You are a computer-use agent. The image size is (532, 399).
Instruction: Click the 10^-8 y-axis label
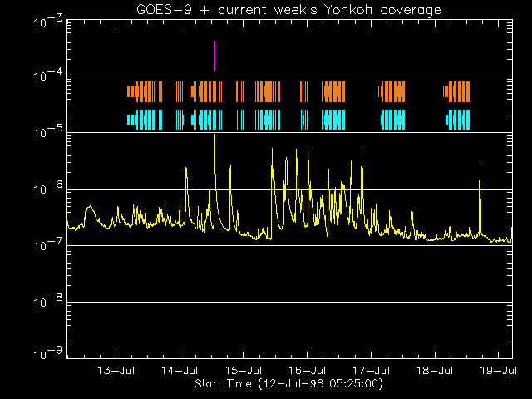pos(48,301)
